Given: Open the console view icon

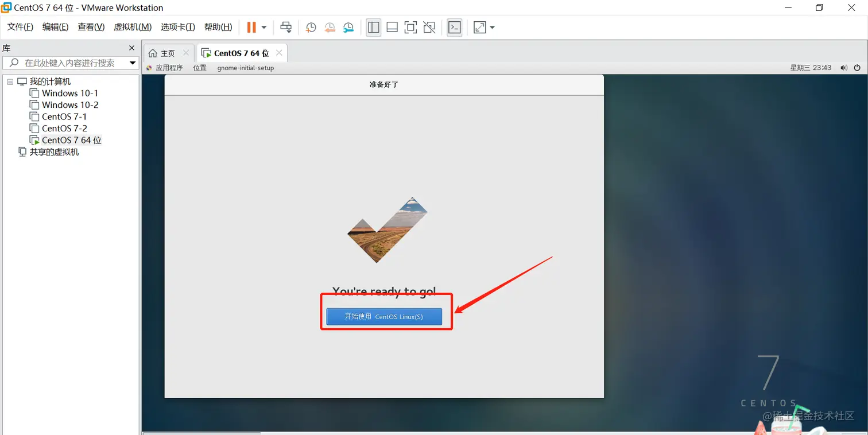Looking at the screenshot, I should coord(455,27).
